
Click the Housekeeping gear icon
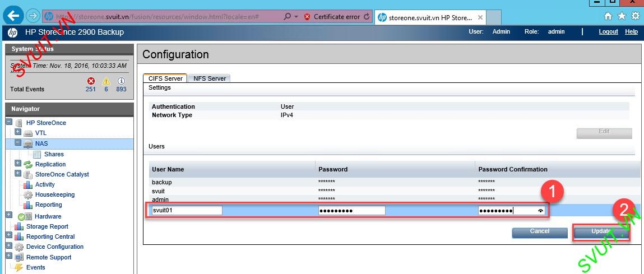pos(28,195)
